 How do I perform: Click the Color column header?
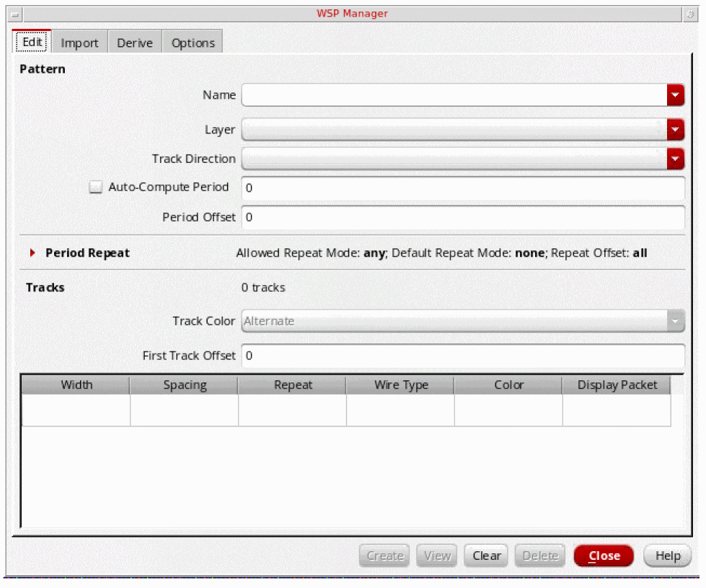click(508, 385)
